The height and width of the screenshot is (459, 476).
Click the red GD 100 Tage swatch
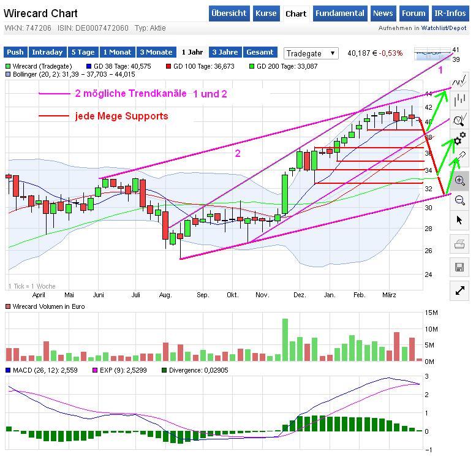click(x=168, y=66)
